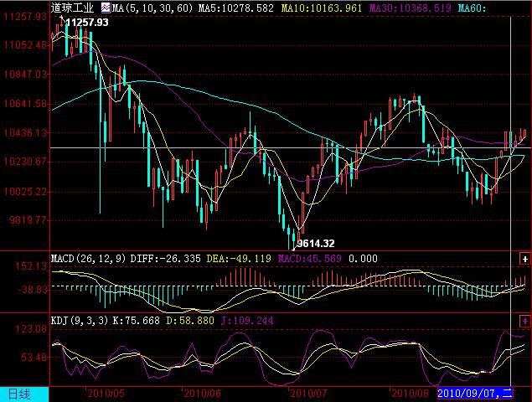Click the 2010/08 time axis label
This screenshot has width=532, height=402.
410,394
